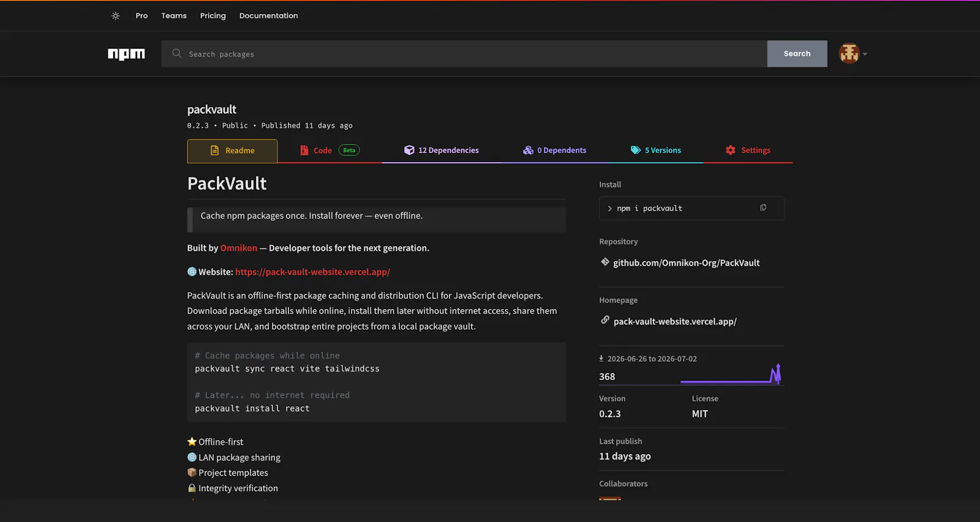Click the 'packvault install react' code line
980x522 pixels.
pyautogui.click(x=252, y=408)
